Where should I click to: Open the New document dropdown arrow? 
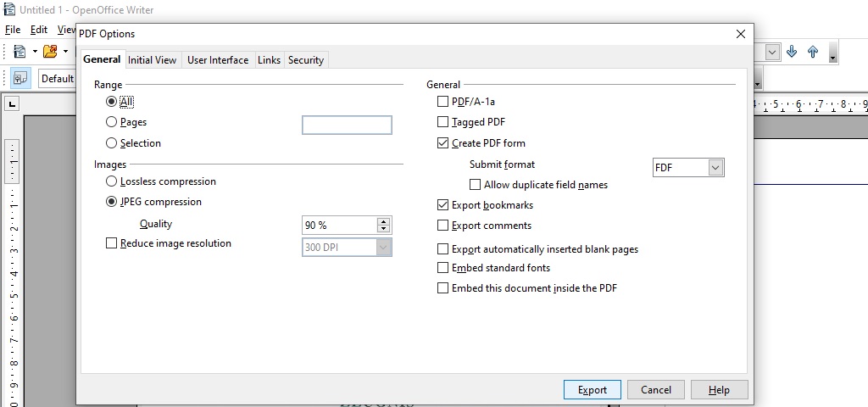pos(34,52)
